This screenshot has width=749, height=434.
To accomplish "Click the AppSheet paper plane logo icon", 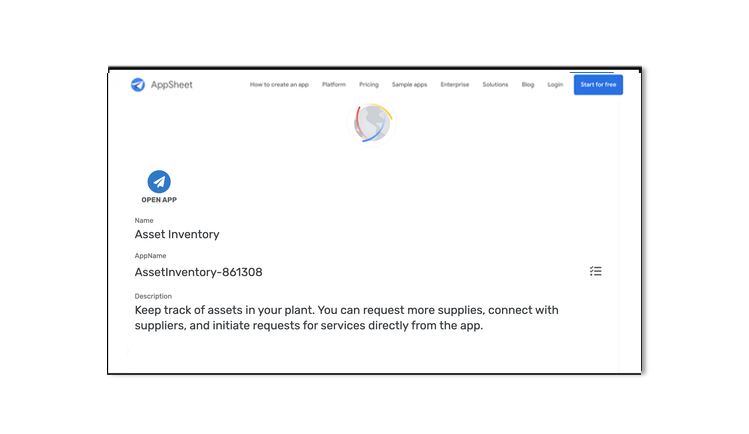I will (138, 85).
